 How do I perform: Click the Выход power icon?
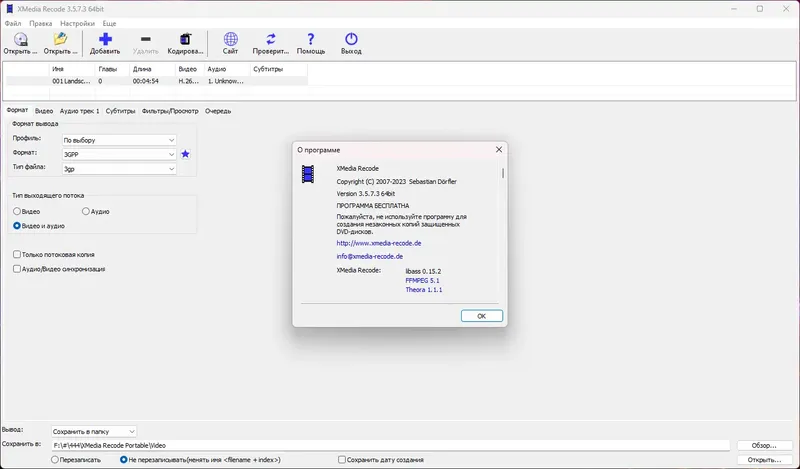coord(351,39)
